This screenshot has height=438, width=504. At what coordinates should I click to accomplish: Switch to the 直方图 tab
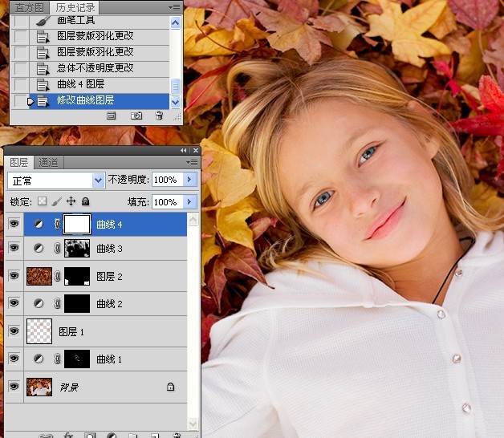[x=29, y=7]
